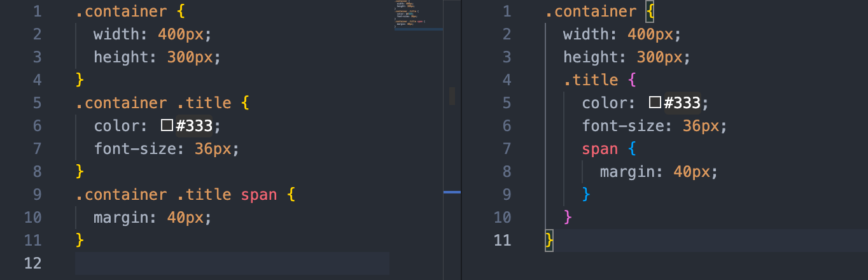Select line number 9 in left editor gutter
This screenshot has width=868, height=280.
click(37, 195)
